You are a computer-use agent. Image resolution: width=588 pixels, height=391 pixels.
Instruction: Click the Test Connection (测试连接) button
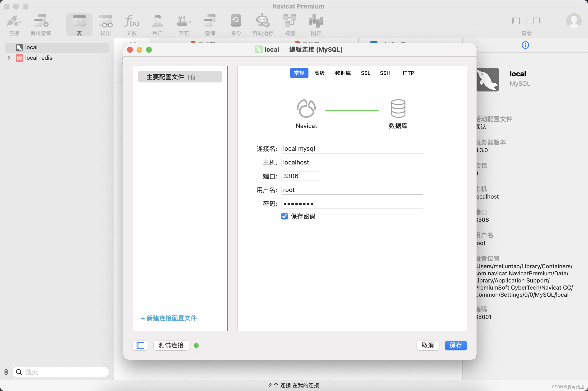tap(171, 345)
